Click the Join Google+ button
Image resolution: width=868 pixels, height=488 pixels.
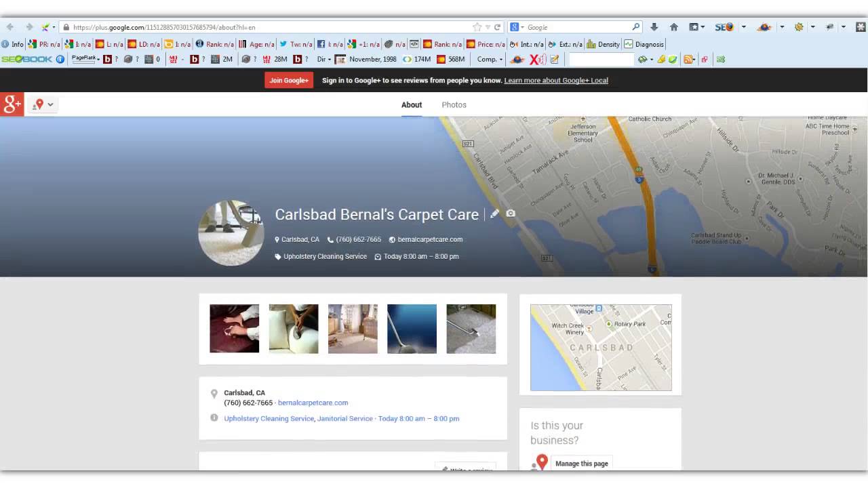click(289, 80)
